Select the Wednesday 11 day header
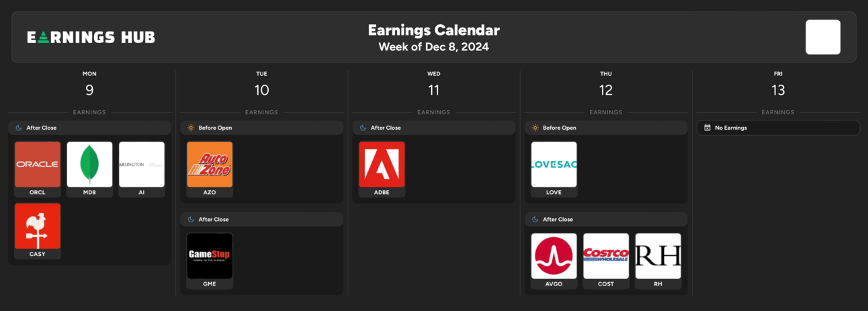Image resolution: width=868 pixels, height=311 pixels. click(x=434, y=85)
